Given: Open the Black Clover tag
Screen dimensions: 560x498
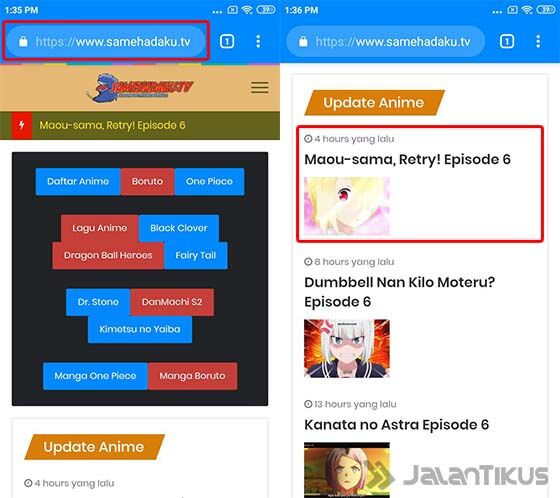Looking at the screenshot, I should (x=179, y=228).
